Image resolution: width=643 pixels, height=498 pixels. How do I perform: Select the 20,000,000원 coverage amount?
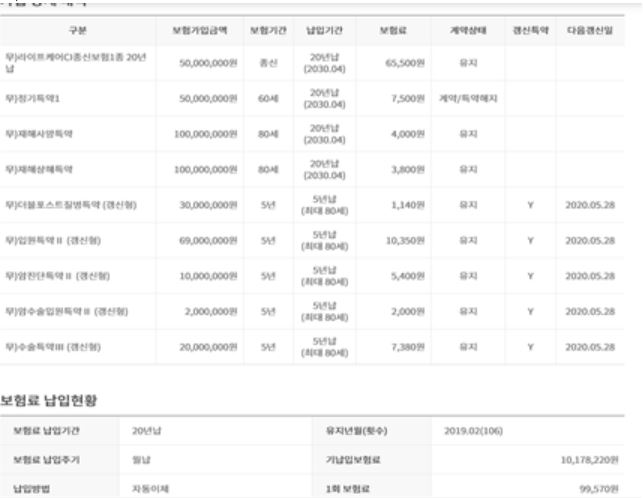(208, 347)
